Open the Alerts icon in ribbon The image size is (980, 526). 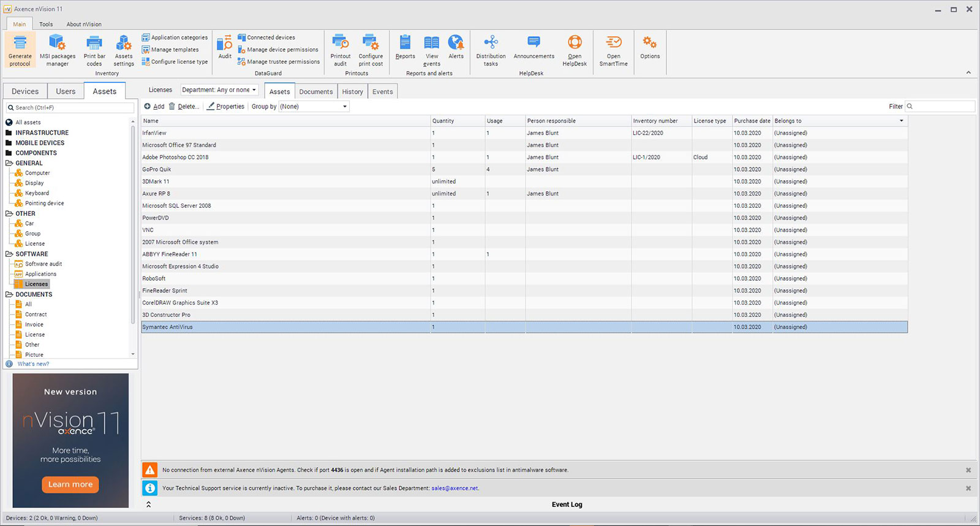pyautogui.click(x=456, y=44)
